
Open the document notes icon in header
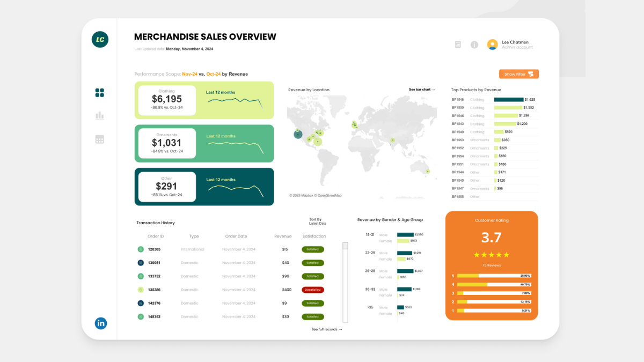458,45
